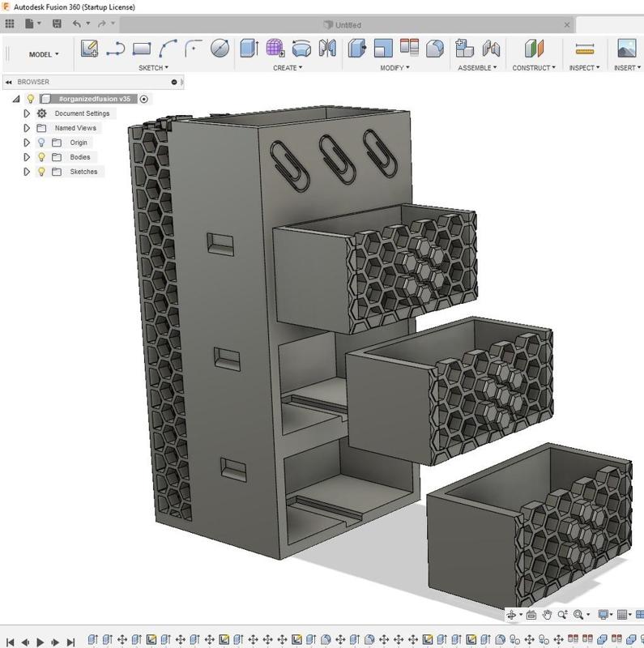This screenshot has width=644, height=648.
Task: Click the Joint tool in Assemble
Action: 491,49
